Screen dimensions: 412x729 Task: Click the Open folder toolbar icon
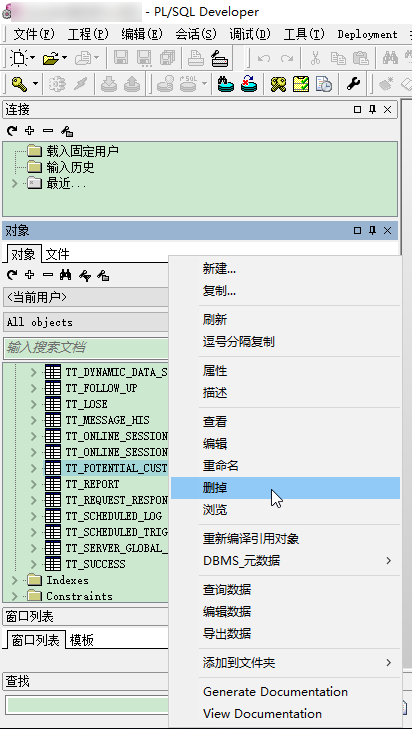[50, 59]
